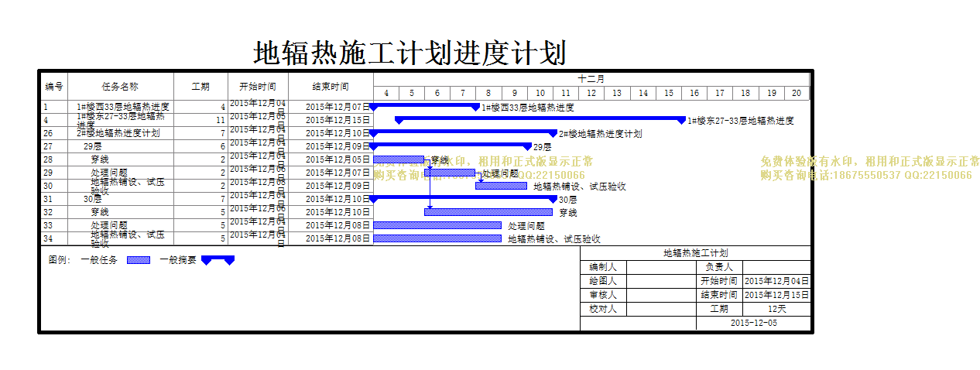Screen dimensions: 980x370
Task: Click 2015年12月15日 end date in title block
Action: (x=776, y=295)
